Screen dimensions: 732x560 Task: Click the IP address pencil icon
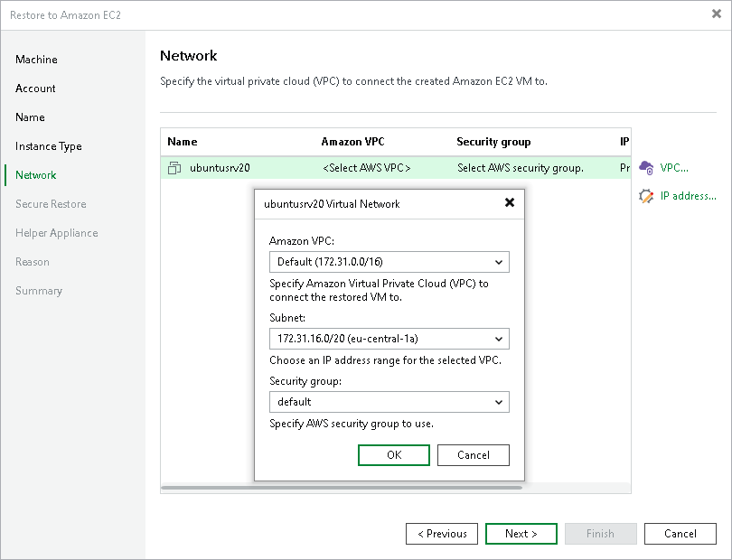pyautogui.click(x=646, y=196)
